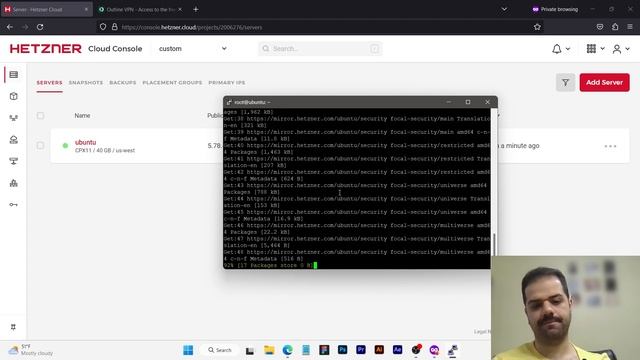Close the Outline VPN browser tab

(x=180, y=9)
